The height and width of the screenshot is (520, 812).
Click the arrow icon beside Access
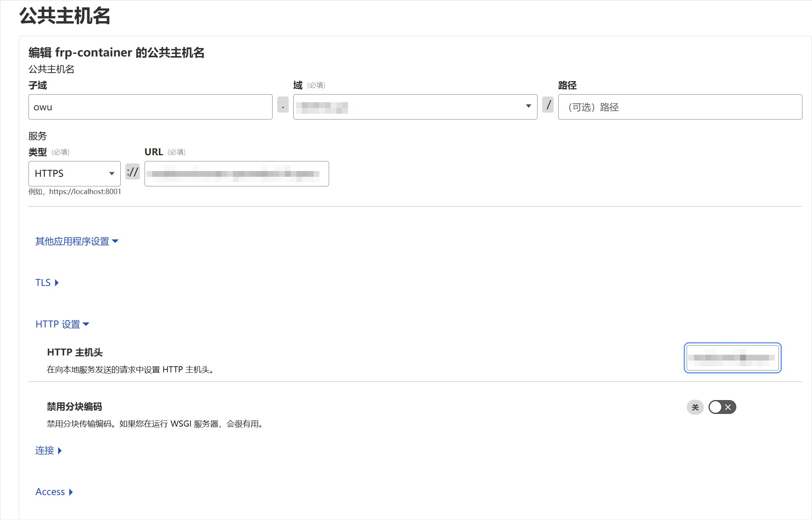pos(71,492)
